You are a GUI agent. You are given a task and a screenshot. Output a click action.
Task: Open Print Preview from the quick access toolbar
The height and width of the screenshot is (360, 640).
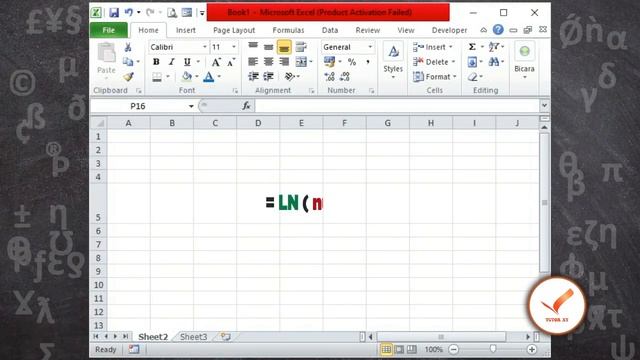pyautogui.click(x=172, y=13)
